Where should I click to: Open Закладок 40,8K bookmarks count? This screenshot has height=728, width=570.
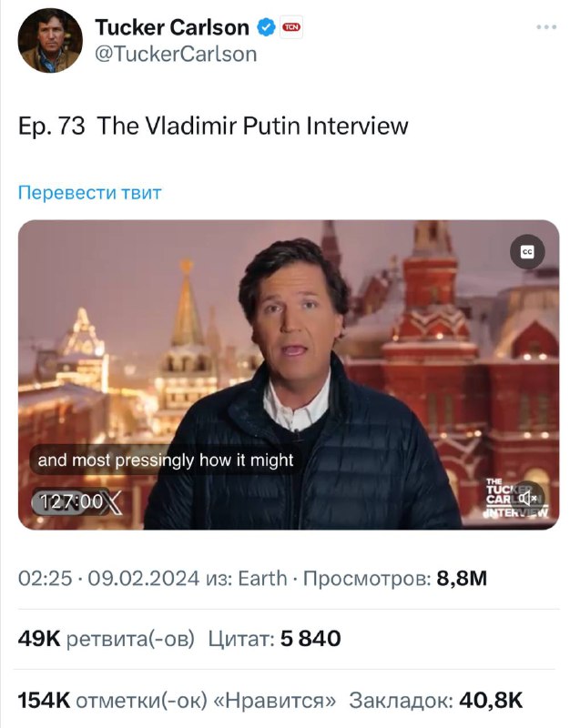click(436, 700)
